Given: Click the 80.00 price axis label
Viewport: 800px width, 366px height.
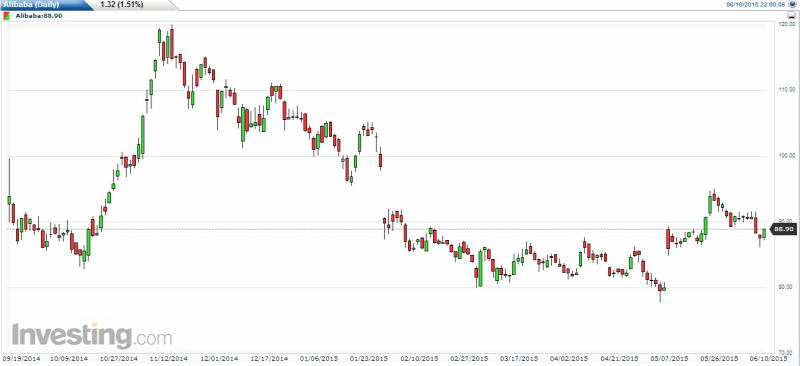Looking at the screenshot, I should (x=787, y=287).
